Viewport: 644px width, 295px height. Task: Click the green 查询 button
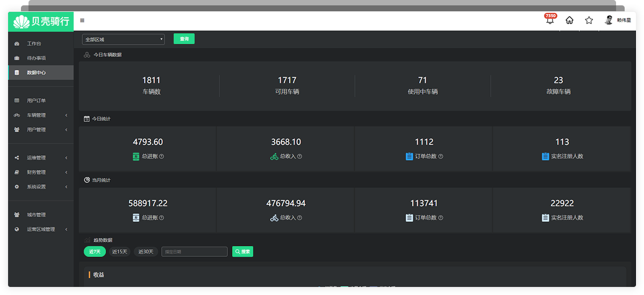coord(184,39)
